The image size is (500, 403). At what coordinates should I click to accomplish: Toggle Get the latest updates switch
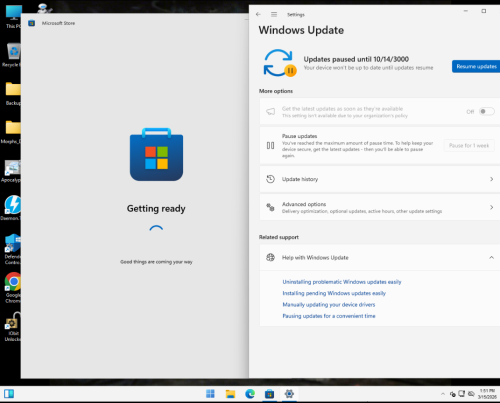tap(486, 111)
